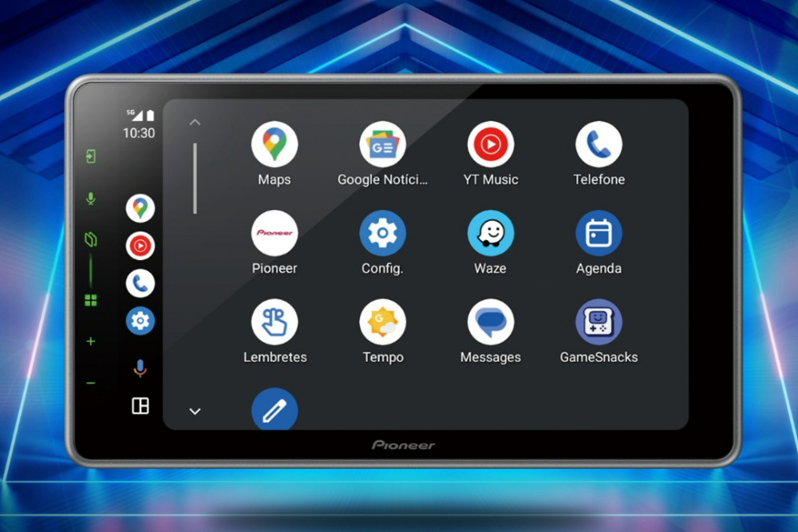Open the Google Notícias app
Screen dimensions: 798x532
[x=383, y=144]
